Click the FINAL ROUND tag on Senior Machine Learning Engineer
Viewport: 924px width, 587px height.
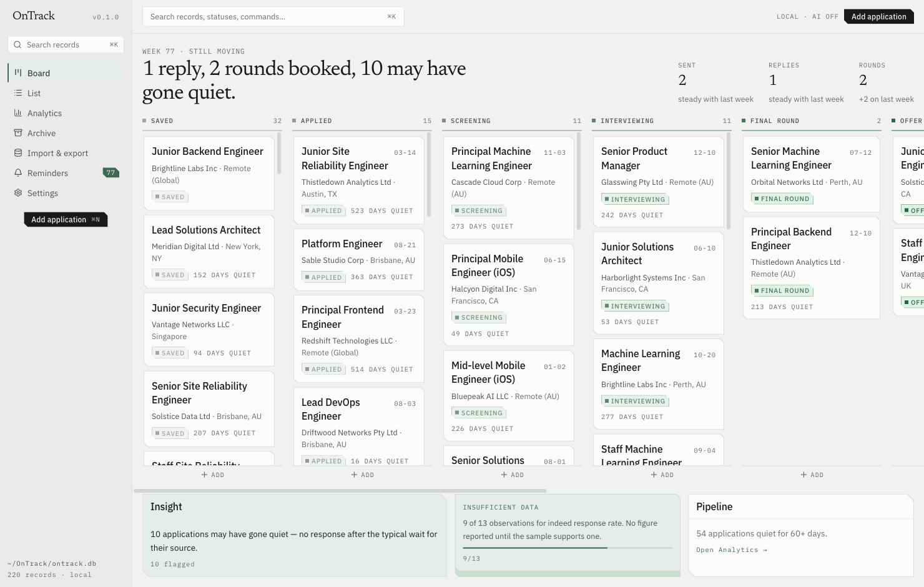click(x=782, y=199)
